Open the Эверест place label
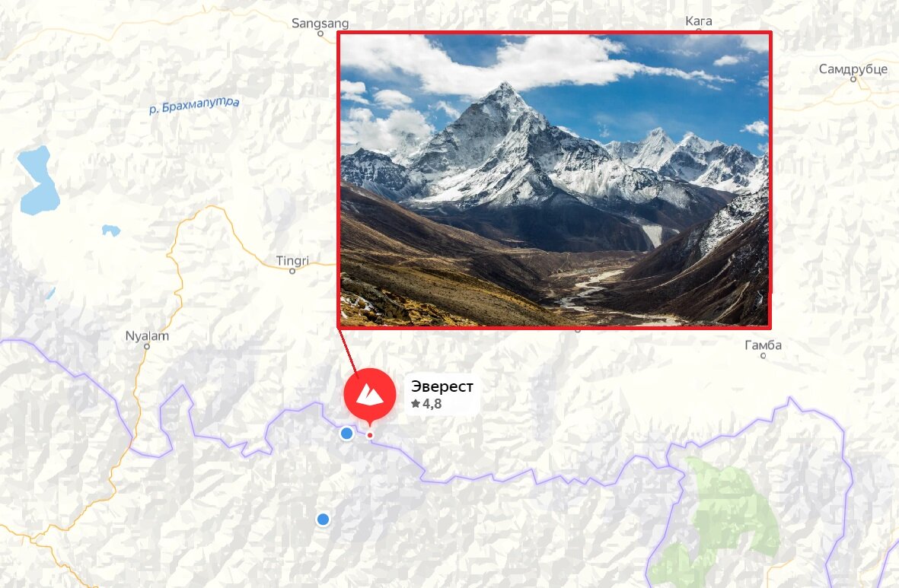Screen dimensions: 899x588 [x=442, y=386]
